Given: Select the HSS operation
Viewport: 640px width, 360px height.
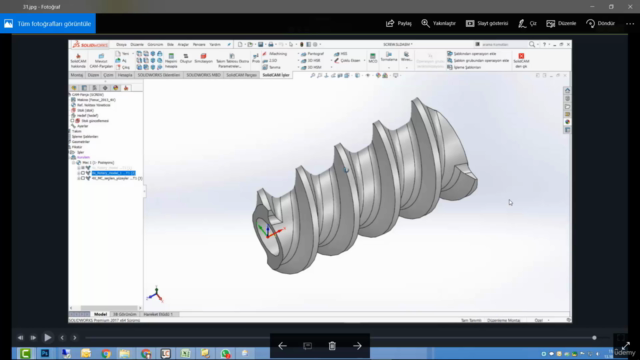Looking at the screenshot, I should pyautogui.click(x=340, y=53).
